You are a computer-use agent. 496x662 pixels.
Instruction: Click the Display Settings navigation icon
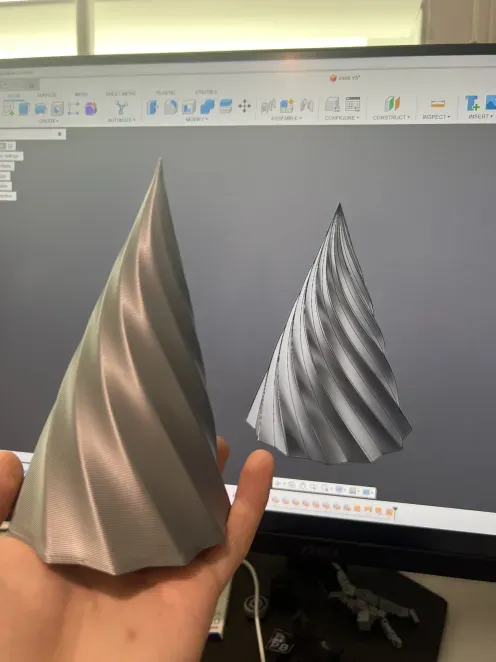(x=341, y=490)
